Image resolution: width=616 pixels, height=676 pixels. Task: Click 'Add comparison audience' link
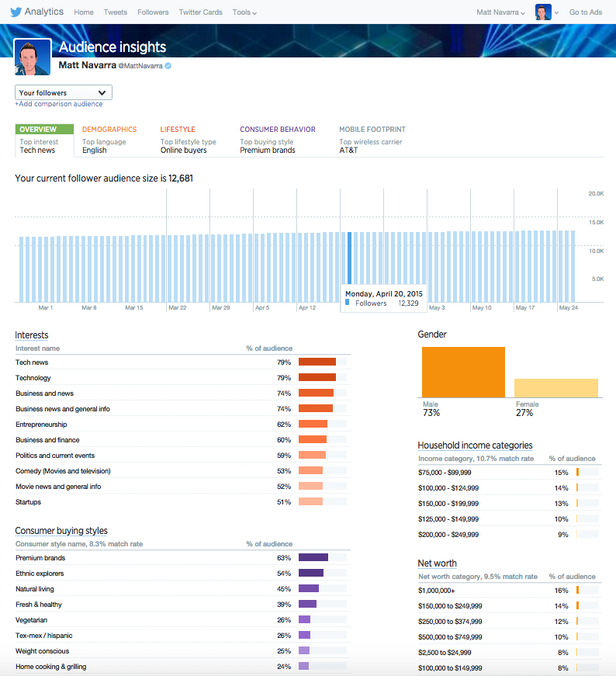(59, 104)
